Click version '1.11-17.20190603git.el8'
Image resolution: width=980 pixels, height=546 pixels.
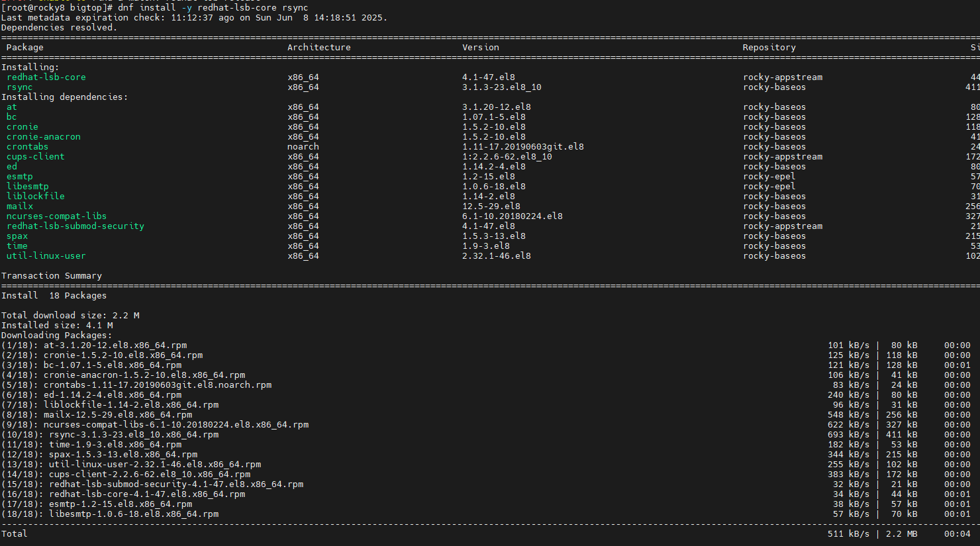tap(523, 147)
